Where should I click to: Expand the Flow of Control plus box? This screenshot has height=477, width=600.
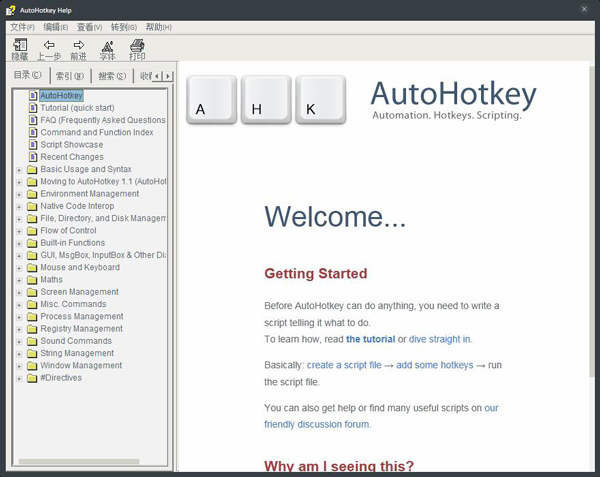click(x=19, y=231)
